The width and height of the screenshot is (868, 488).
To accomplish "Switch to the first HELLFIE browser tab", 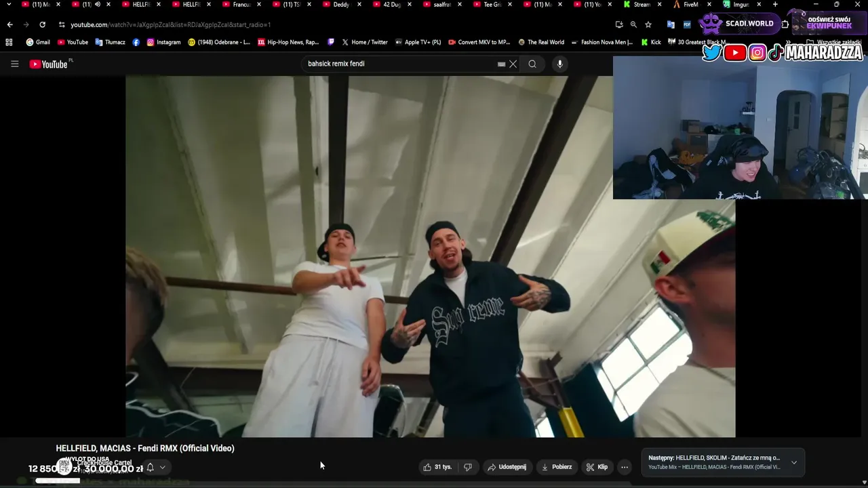I will [141, 5].
